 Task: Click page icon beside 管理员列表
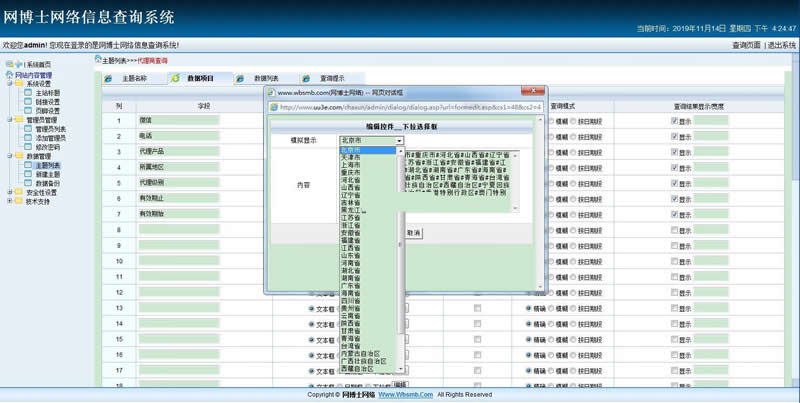pyautogui.click(x=28, y=129)
